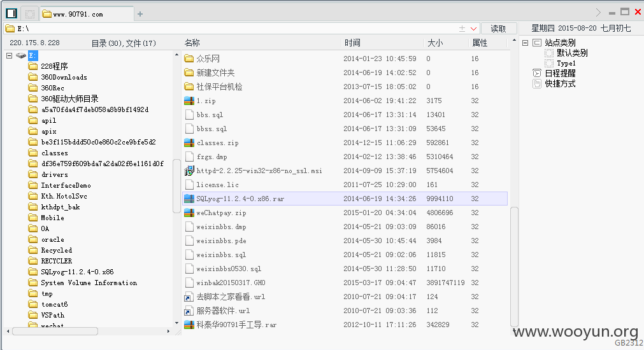This screenshot has width=644, height=350.
Task: Select the 360Rec folder
Action: [53, 88]
